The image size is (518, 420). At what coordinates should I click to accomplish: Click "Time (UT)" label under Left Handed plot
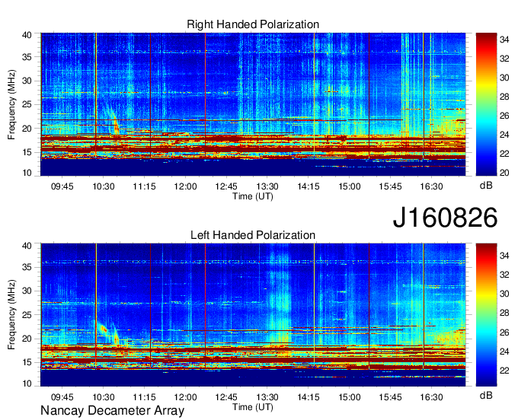click(x=253, y=407)
